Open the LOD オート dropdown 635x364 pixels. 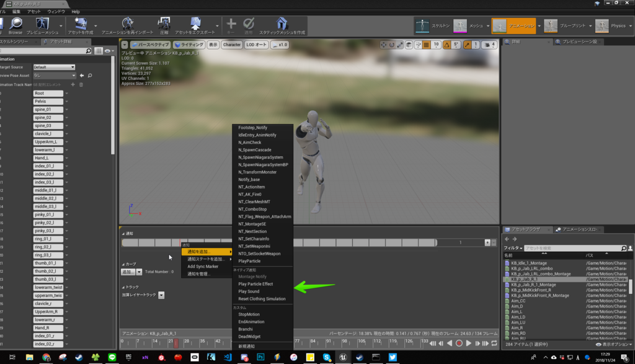pos(256,45)
